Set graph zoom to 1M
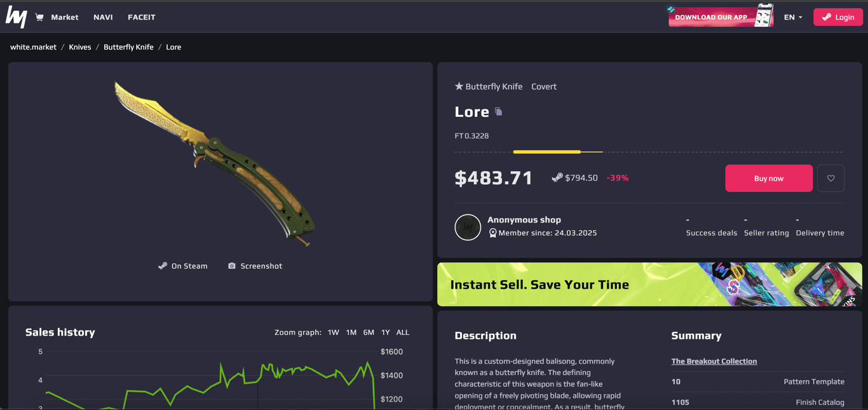 point(351,332)
